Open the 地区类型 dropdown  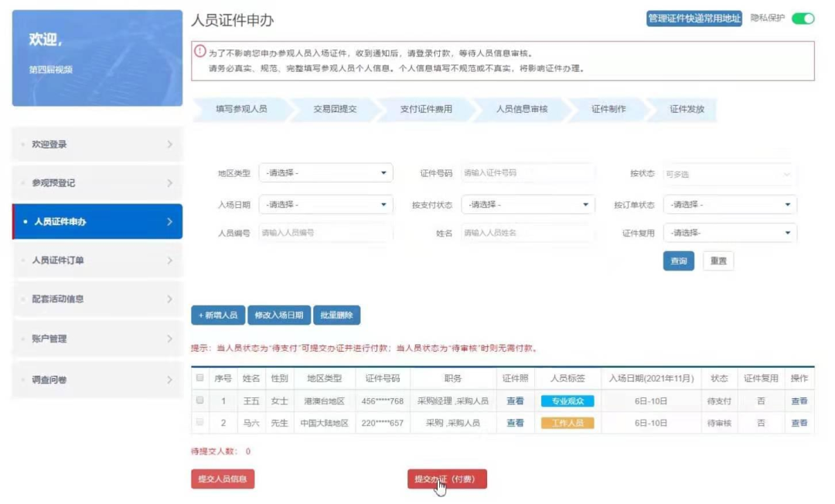[x=325, y=173]
